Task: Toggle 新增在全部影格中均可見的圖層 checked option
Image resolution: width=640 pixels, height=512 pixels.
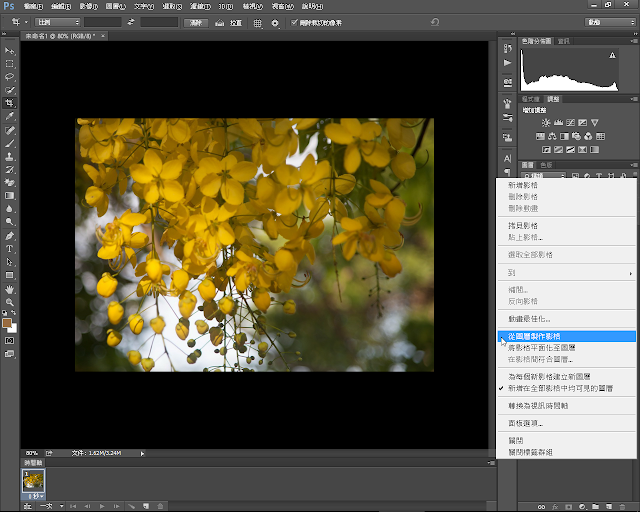Action: 567,388
